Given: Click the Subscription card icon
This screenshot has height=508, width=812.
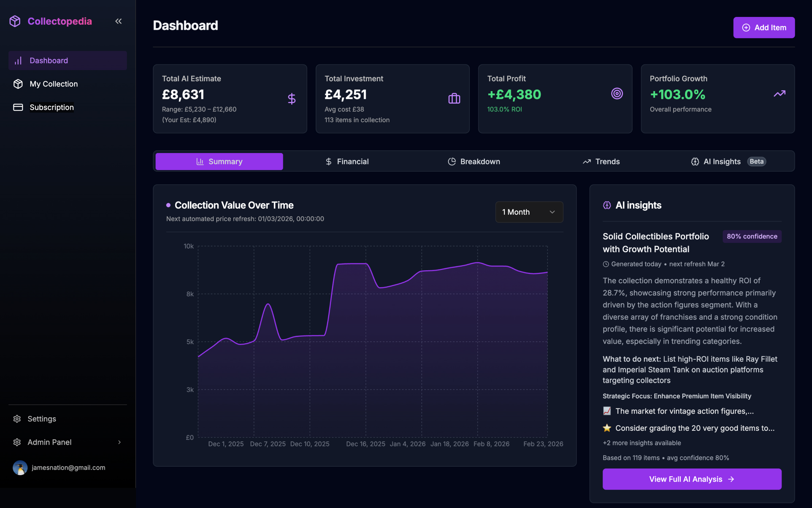Looking at the screenshot, I should (18, 107).
